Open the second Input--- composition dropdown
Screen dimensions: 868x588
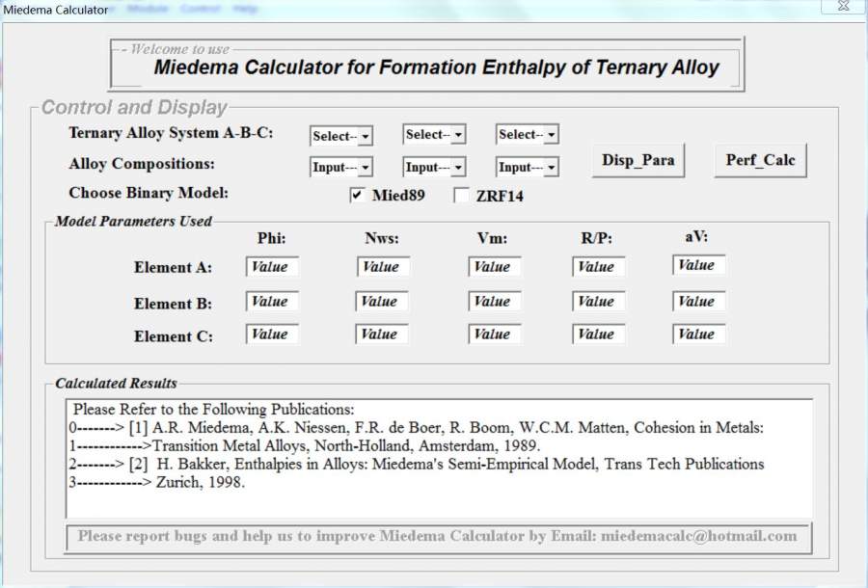(434, 167)
